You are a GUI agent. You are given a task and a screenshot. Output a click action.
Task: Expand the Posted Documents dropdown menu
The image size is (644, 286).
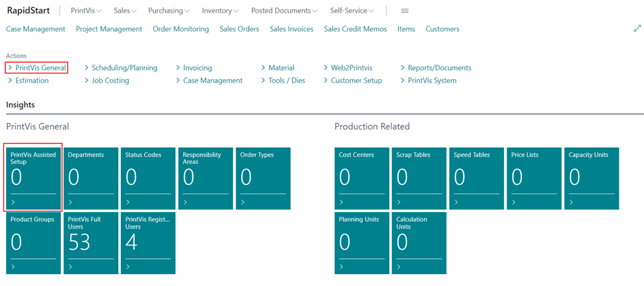284,11
